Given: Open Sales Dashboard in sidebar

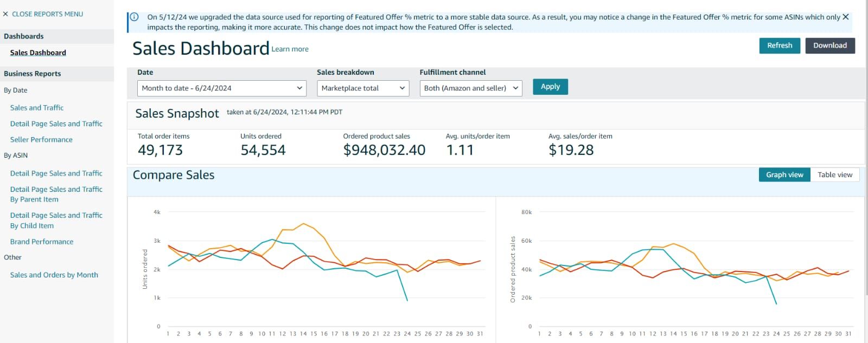Looking at the screenshot, I should click(x=38, y=53).
